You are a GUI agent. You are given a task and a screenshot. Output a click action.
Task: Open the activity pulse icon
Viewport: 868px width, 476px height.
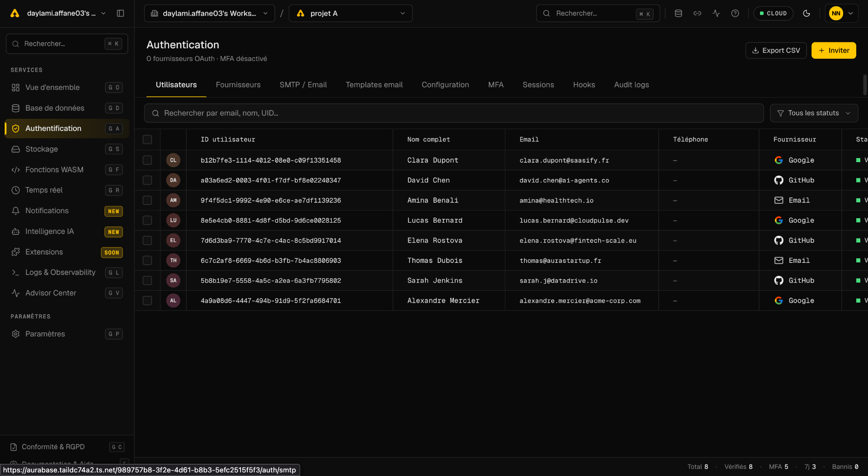pyautogui.click(x=716, y=13)
